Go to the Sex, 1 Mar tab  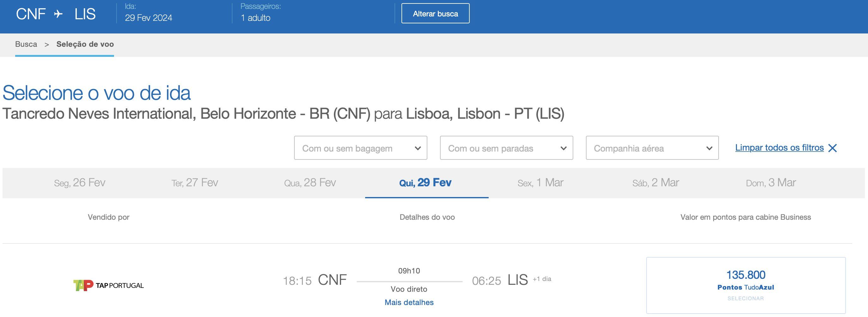tap(540, 182)
